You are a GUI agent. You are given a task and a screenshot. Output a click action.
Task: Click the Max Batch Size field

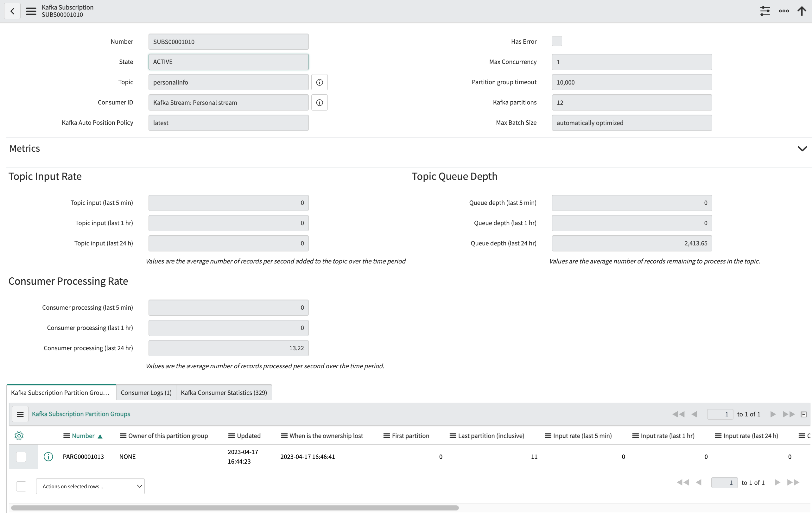point(632,123)
